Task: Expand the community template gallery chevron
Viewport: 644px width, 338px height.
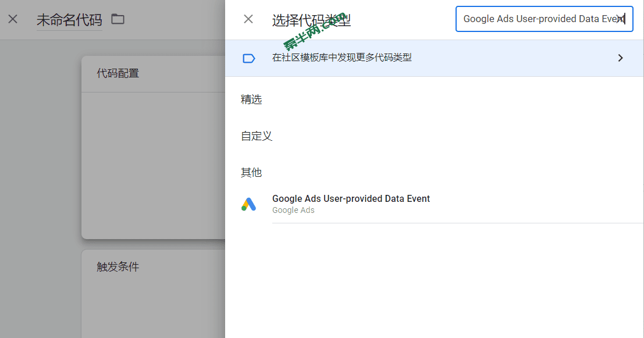Action: click(x=620, y=58)
